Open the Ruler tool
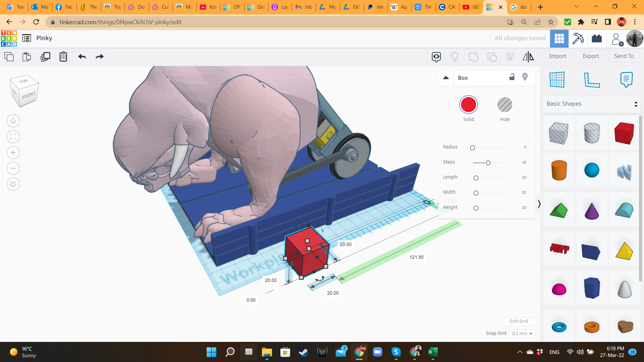 591,80
